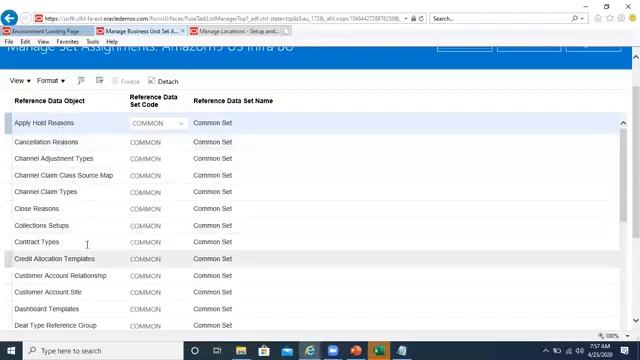Open File Explorer from the taskbar
Screen dimensions: 640x360
241,351
